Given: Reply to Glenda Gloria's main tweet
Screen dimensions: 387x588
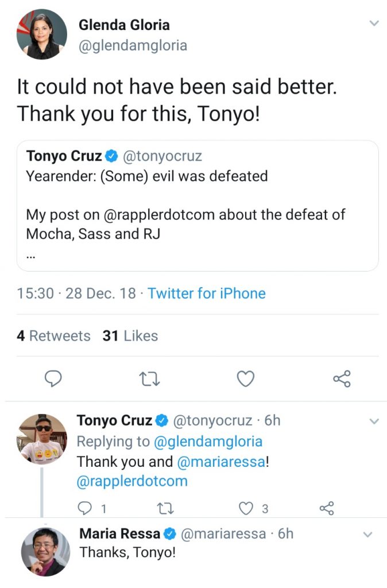Looking at the screenshot, I should click(x=53, y=378).
